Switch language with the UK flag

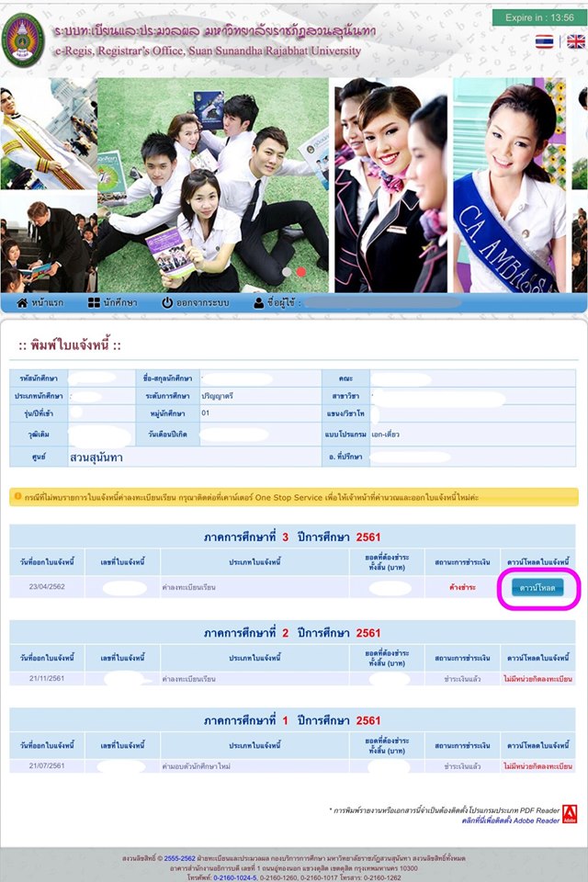point(575,41)
